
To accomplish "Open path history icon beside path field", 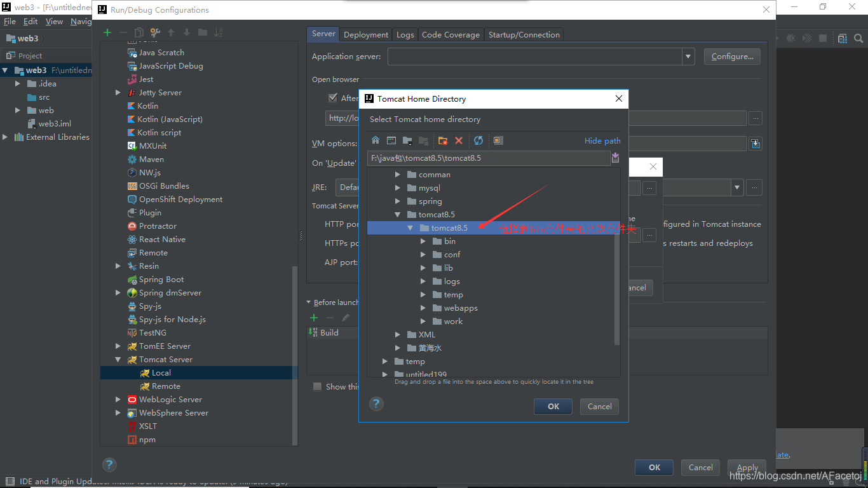I will [615, 158].
